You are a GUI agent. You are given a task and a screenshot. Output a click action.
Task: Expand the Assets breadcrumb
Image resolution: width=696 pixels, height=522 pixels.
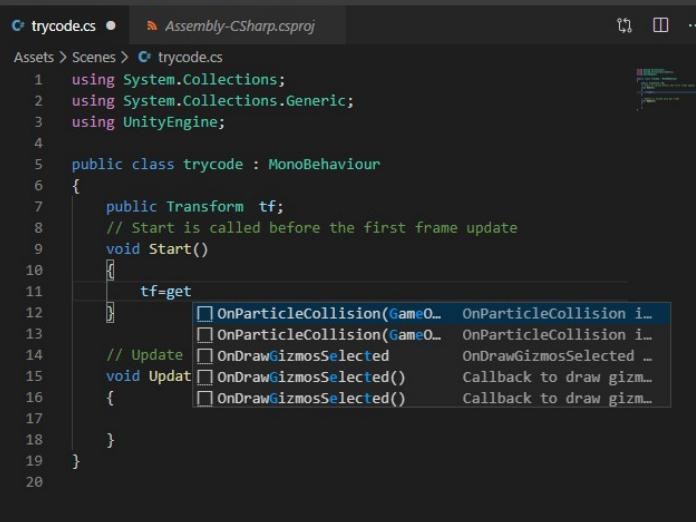[x=33, y=58]
